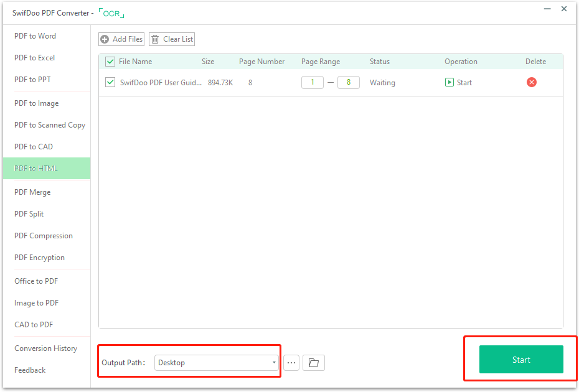
Task: Click the Start play icon in Operation column
Action: [450, 82]
